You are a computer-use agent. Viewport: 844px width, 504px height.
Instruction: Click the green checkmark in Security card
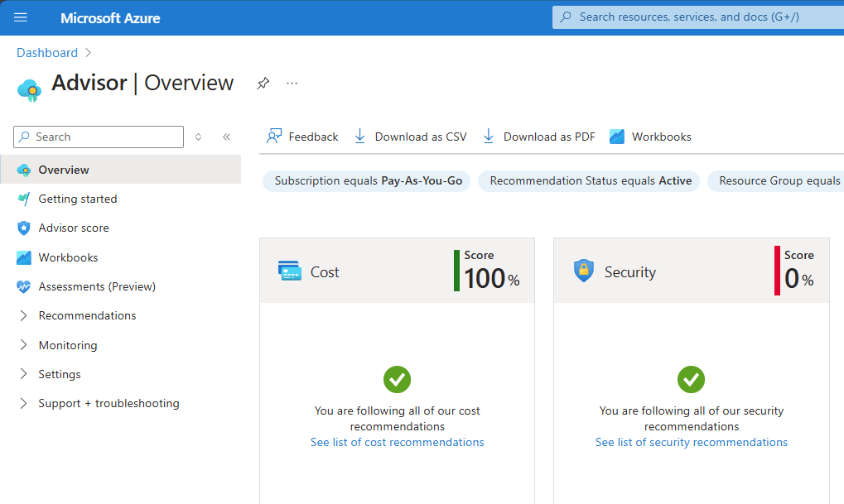[691, 380]
